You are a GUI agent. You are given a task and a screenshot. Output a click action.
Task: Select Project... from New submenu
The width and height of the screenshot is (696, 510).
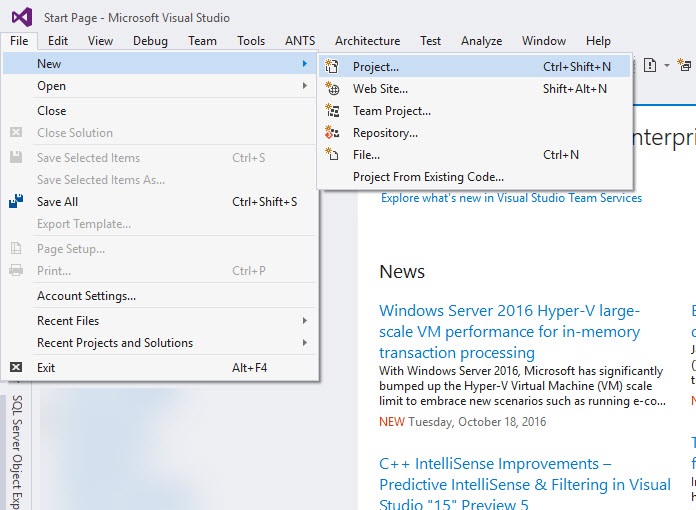click(x=474, y=67)
